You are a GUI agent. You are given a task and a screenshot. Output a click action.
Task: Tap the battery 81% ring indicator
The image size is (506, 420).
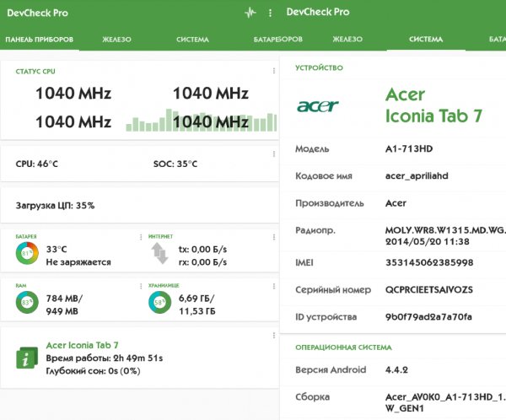27,253
